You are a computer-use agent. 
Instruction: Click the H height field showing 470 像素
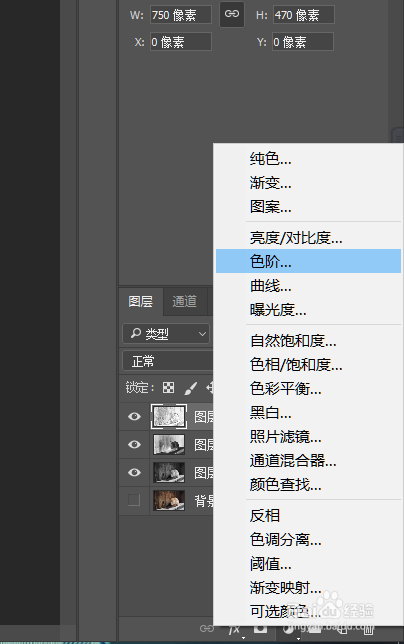point(304,15)
